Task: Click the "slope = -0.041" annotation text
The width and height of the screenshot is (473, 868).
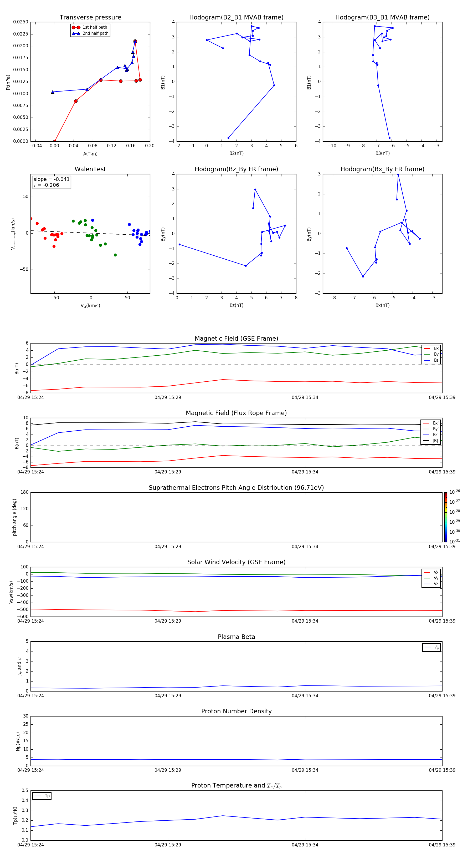Action: [52, 179]
